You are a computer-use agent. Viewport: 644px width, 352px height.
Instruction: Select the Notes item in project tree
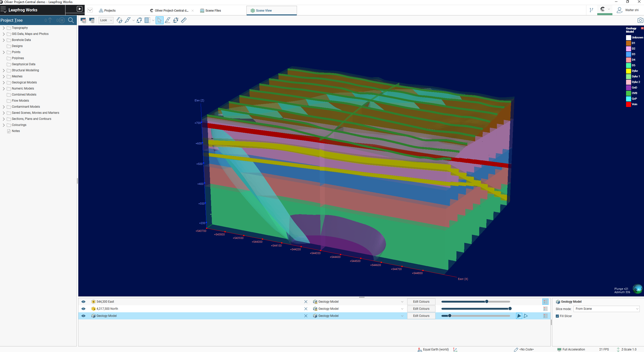click(16, 131)
